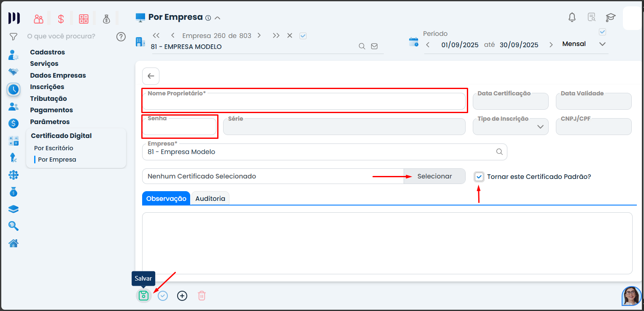The height and width of the screenshot is (311, 644).
Task: Add a new record with the plus icon
Action: click(x=182, y=296)
